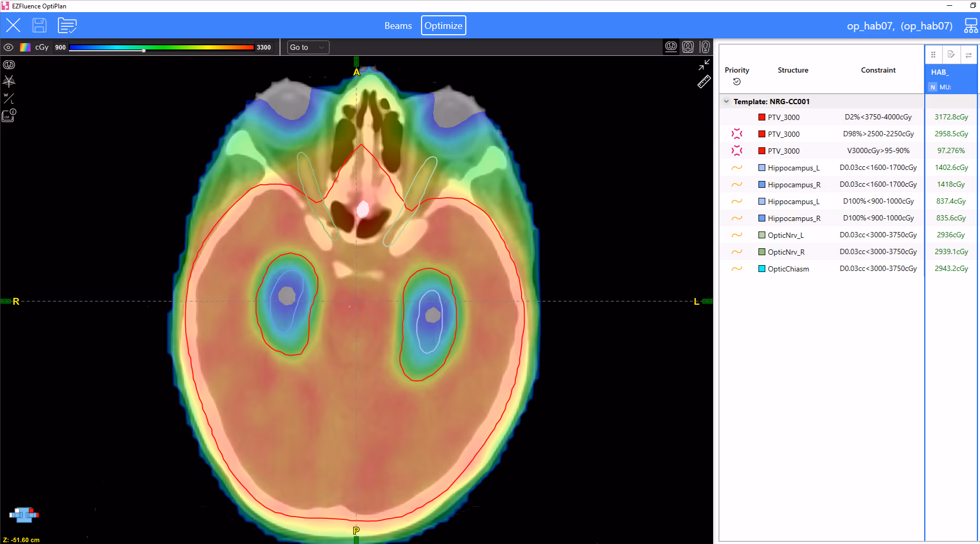The width and height of the screenshot is (980, 544).
Task: Select constraint D2%<3750-4000cGy
Action: (x=878, y=117)
